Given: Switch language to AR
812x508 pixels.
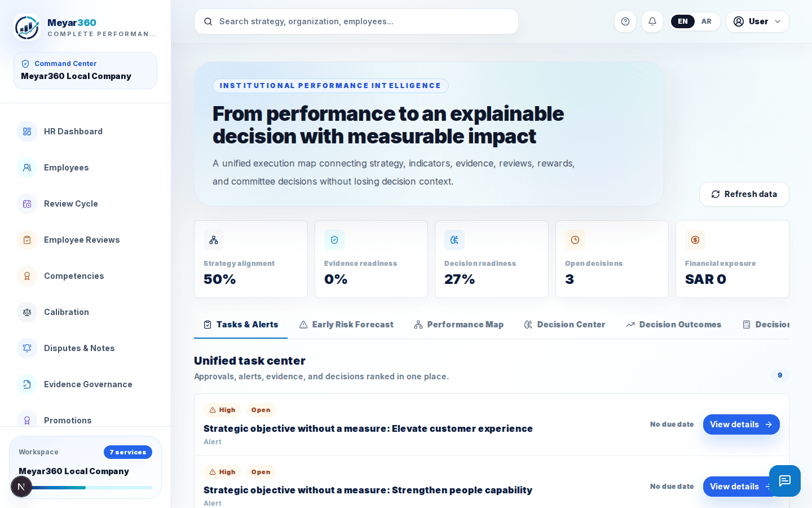Looking at the screenshot, I should (707, 21).
